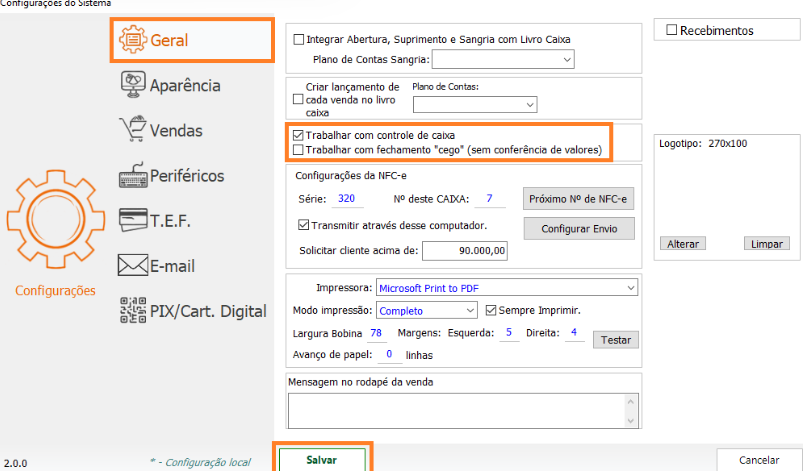This screenshot has width=808, height=471.
Task: Open the PIX/Cart. Digital QR code icon
Action: click(x=133, y=310)
